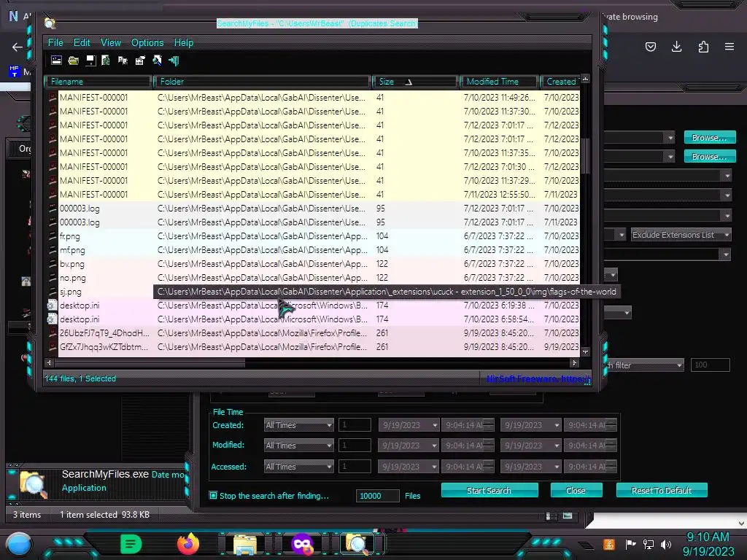
Task: Open the Created row first date picker
Action: 409,425
